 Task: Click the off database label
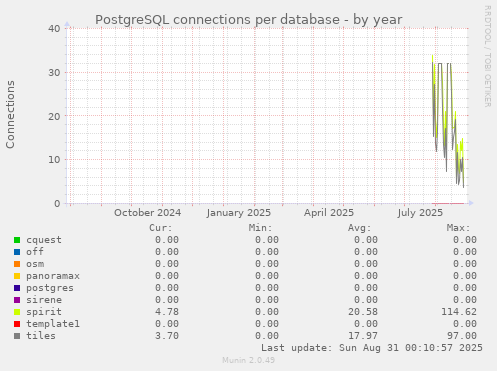tap(35, 252)
